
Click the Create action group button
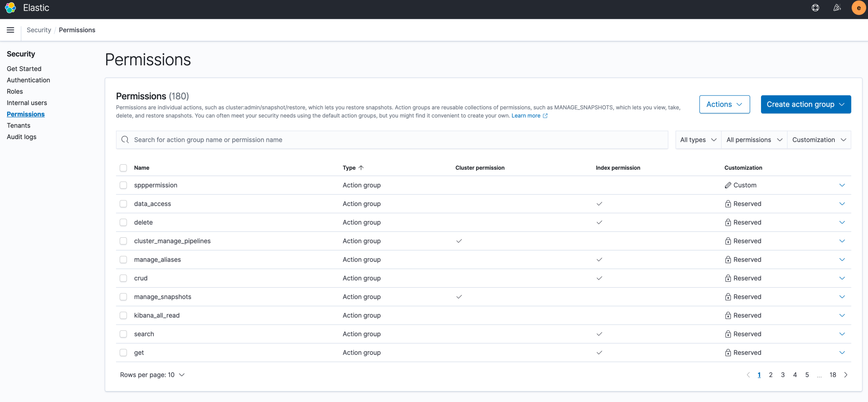(x=805, y=104)
